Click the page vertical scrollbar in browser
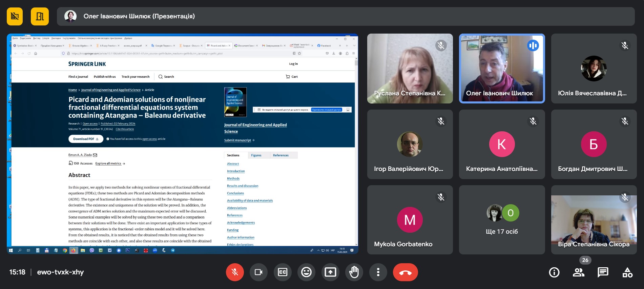The image size is (644, 289). (x=356, y=152)
